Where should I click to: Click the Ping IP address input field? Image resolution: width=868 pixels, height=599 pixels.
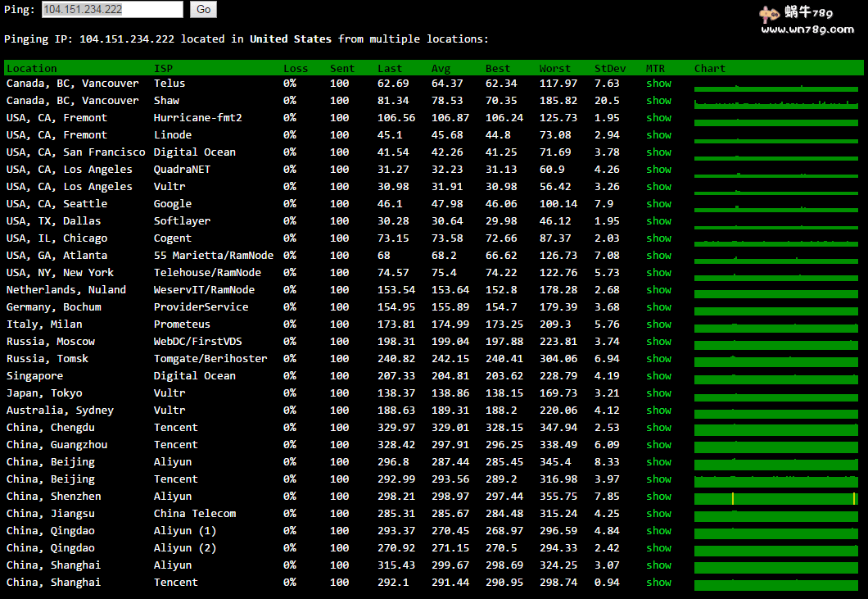click(112, 10)
